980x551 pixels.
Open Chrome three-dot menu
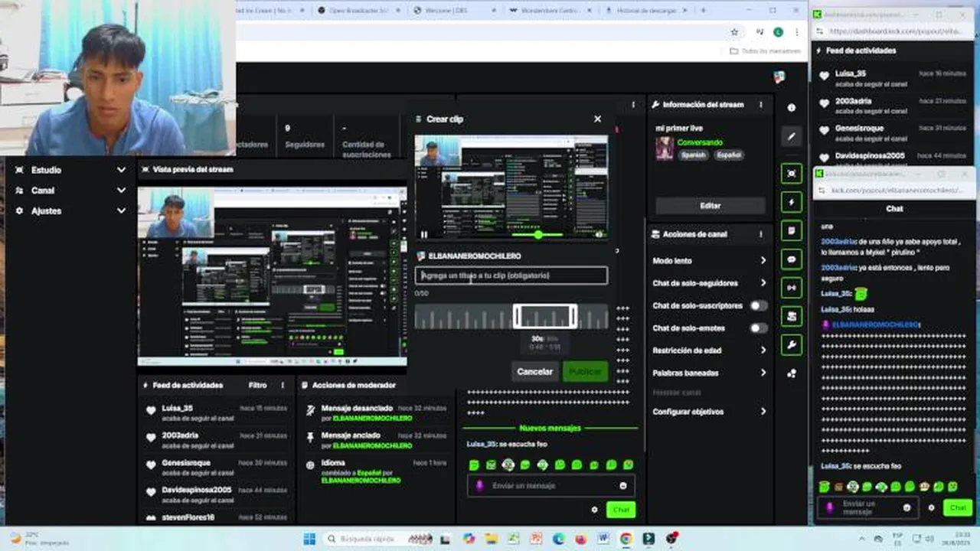[x=797, y=32]
